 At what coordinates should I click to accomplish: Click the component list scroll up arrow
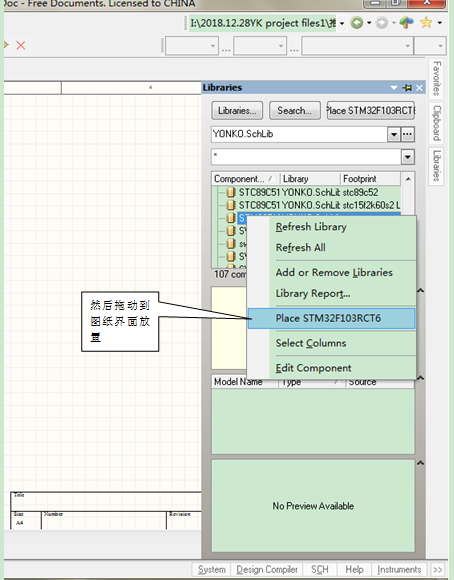[x=408, y=179]
